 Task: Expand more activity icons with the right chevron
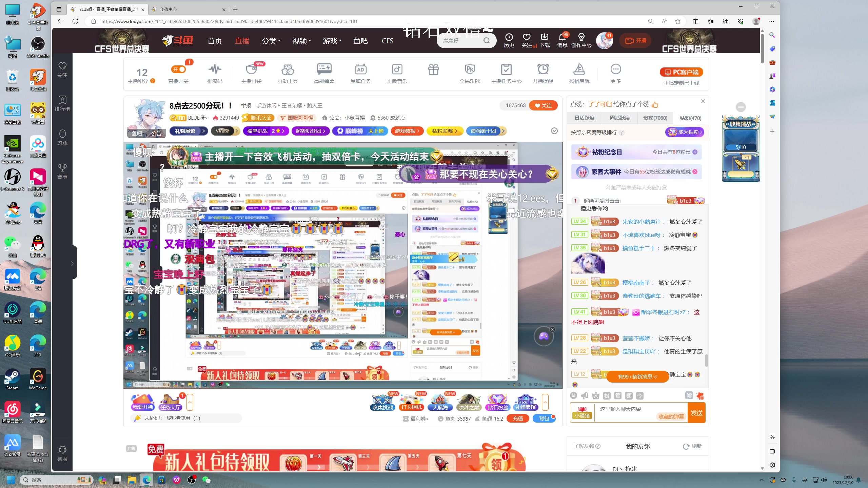click(x=546, y=403)
